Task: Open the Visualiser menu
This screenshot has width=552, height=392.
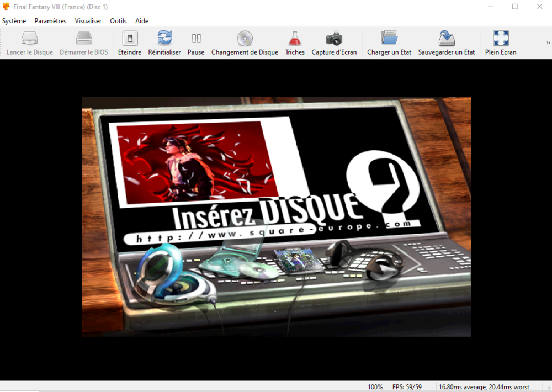Action: (x=88, y=21)
